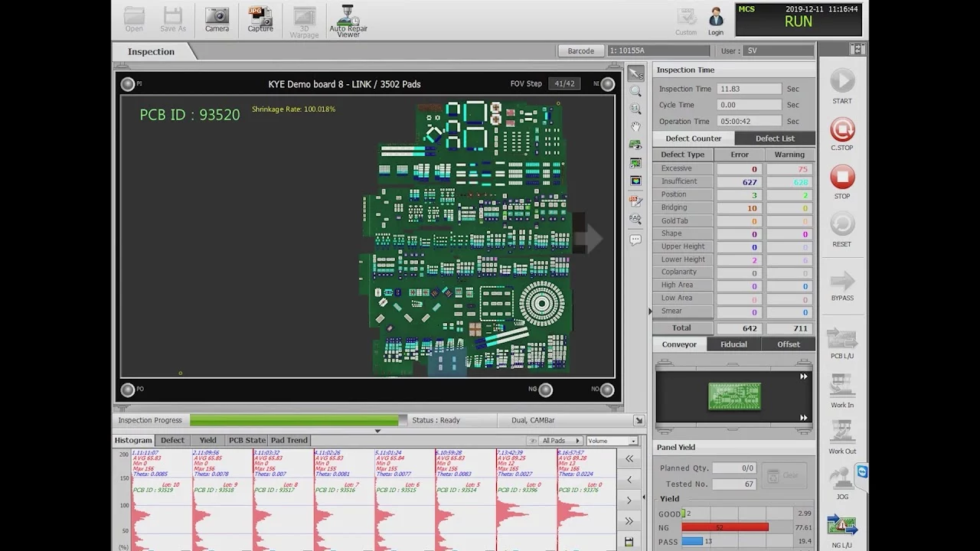Activate the magnifier zoom tool
This screenshot has height=551, width=980.
[x=635, y=91]
